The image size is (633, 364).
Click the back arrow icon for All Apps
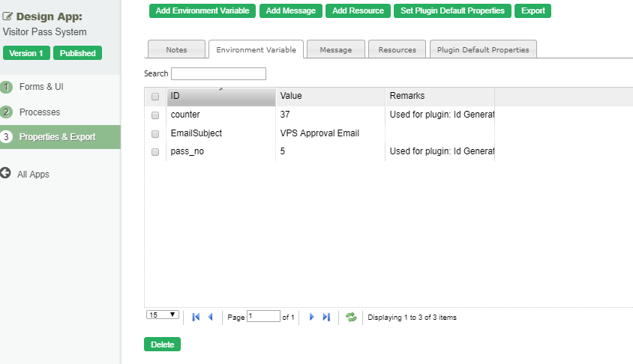coord(6,174)
